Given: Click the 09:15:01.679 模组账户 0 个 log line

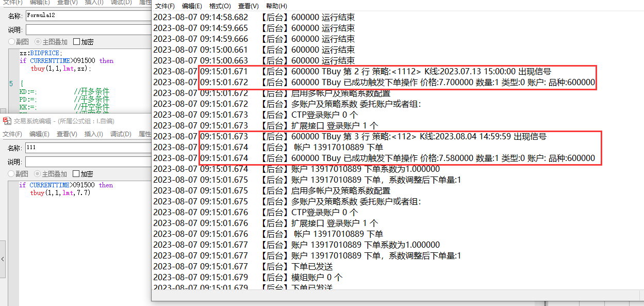Looking at the screenshot, I should 248,278.
